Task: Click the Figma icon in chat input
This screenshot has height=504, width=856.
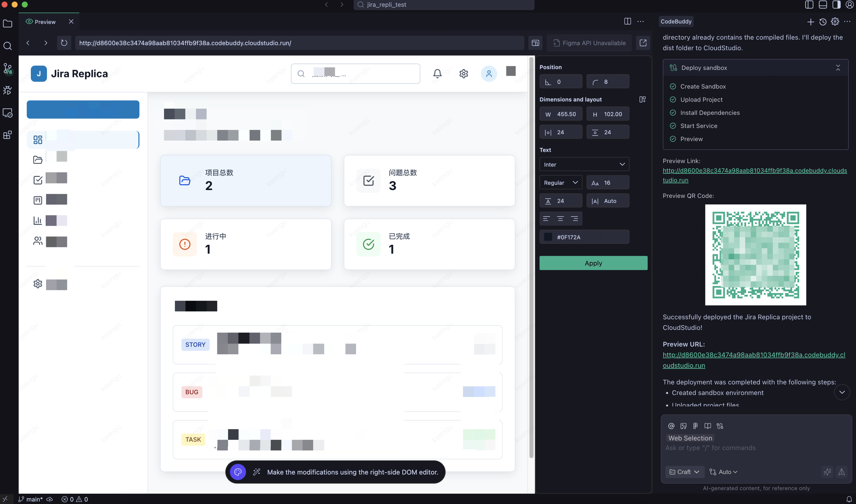Action: point(695,426)
